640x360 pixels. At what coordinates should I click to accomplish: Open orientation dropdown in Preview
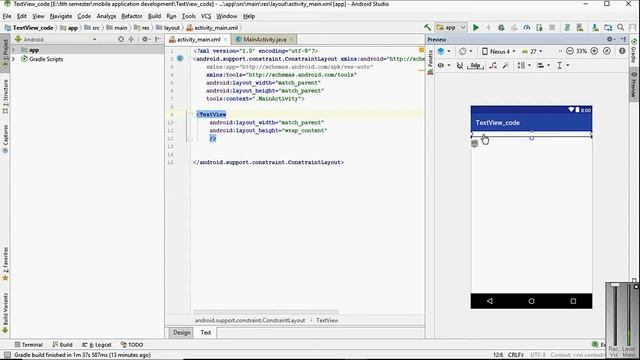[465, 51]
